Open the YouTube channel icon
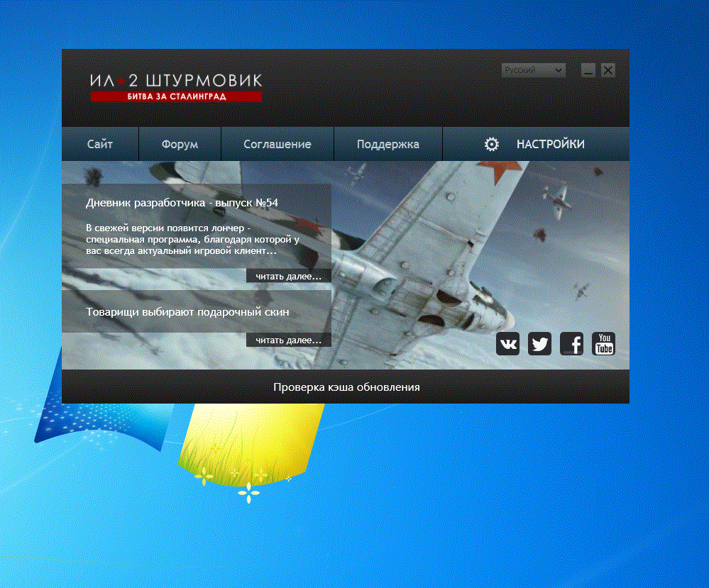This screenshot has width=709, height=588. (x=604, y=344)
